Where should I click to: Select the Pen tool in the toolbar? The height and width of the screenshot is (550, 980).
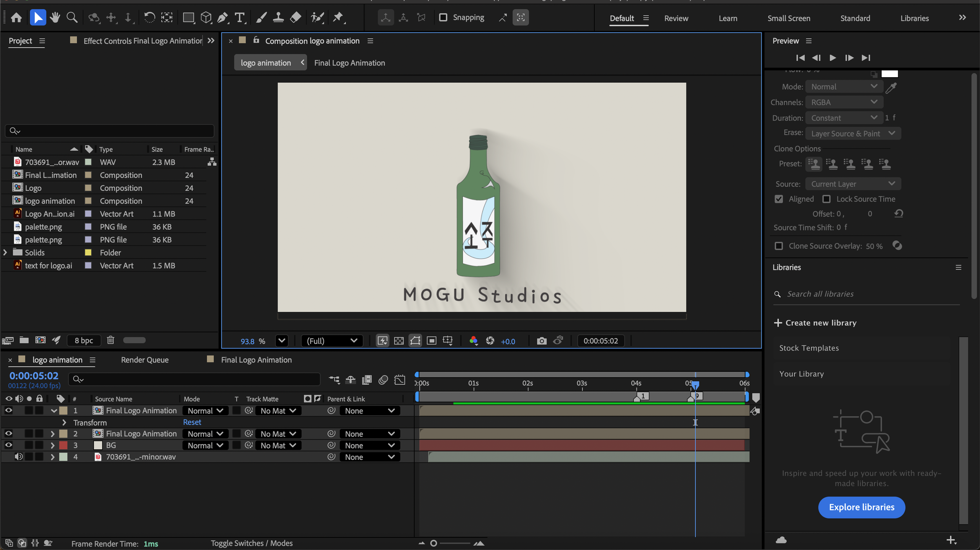pos(223,17)
